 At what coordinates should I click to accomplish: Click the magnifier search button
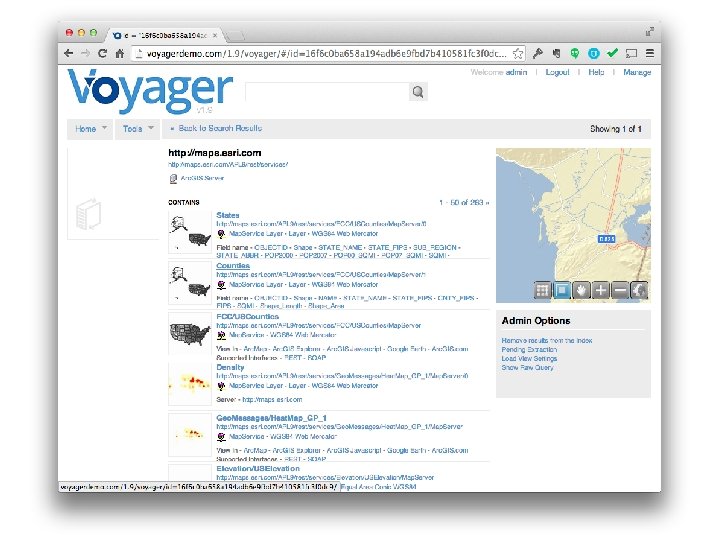point(418,92)
